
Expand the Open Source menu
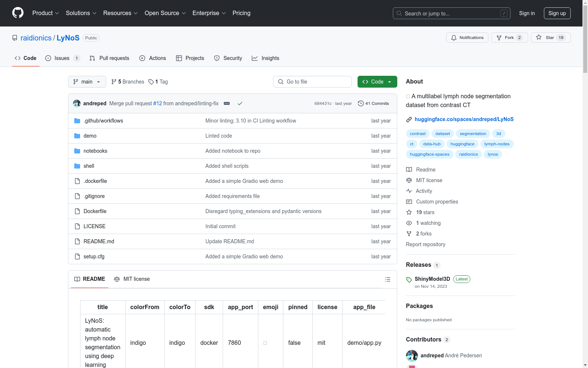(165, 13)
